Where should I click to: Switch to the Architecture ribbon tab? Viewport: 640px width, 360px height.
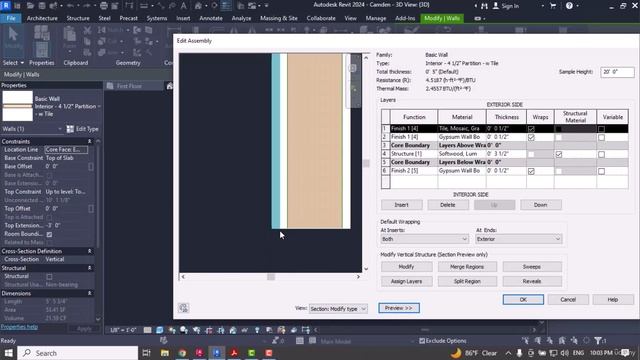tap(42, 18)
